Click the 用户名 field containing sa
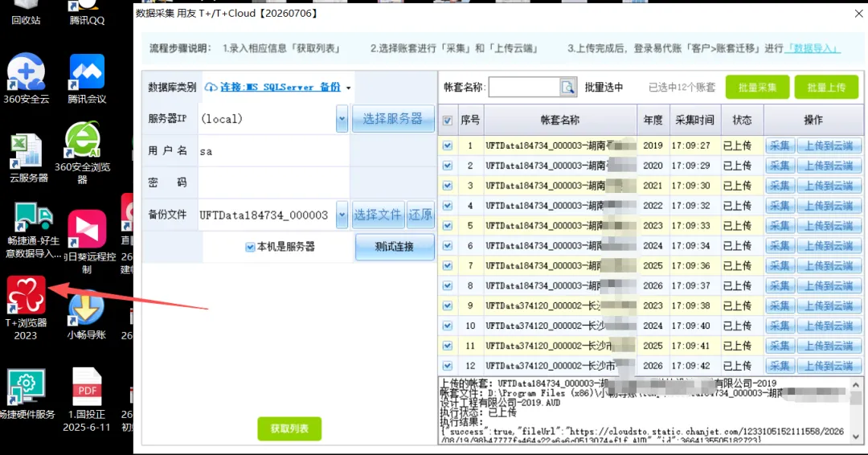The height and width of the screenshot is (455, 868). tap(273, 151)
